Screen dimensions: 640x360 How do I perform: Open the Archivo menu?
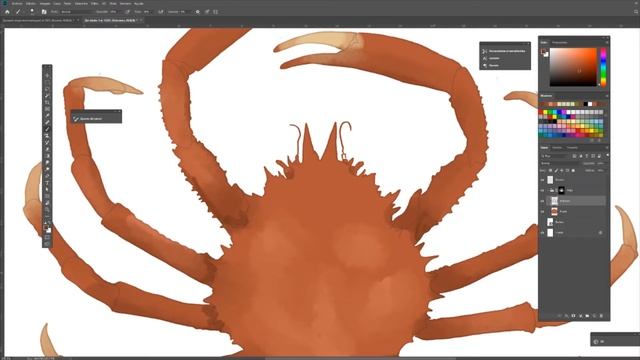click(x=17, y=3)
